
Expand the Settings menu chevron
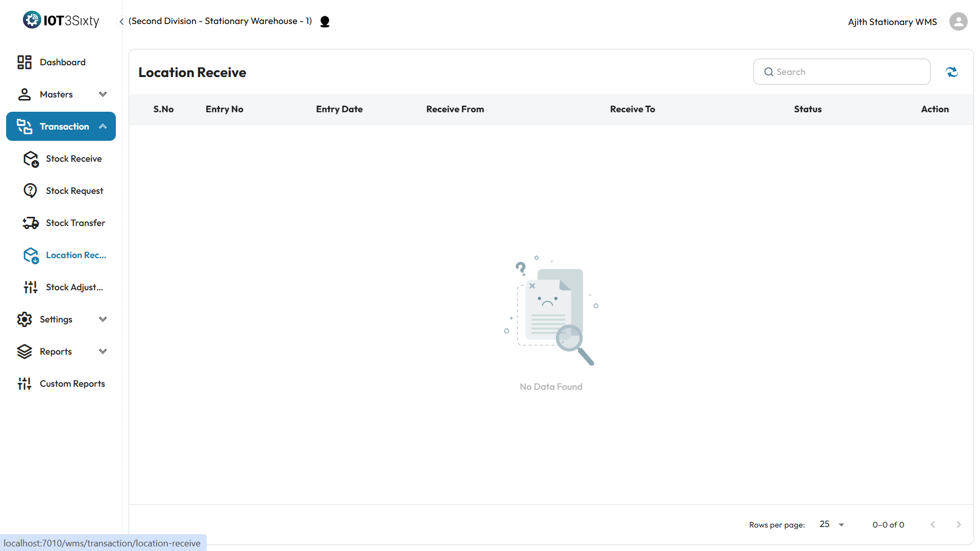[x=103, y=319]
